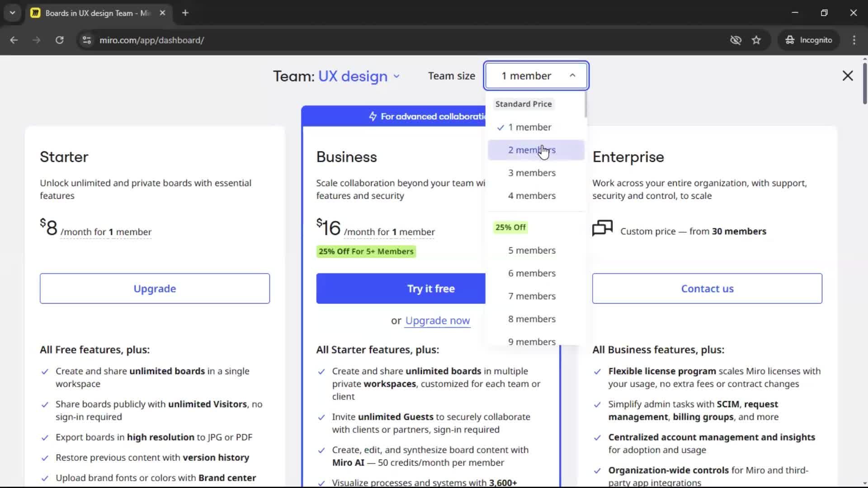Click the check icon beside Restore previous content
Viewport: 868px width, 488px height.
(x=45, y=458)
